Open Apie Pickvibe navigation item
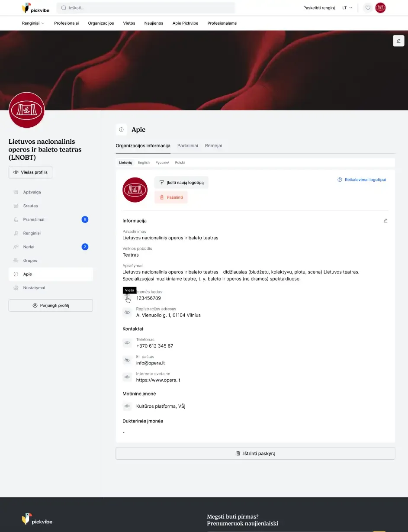The height and width of the screenshot is (532, 408). click(185, 23)
